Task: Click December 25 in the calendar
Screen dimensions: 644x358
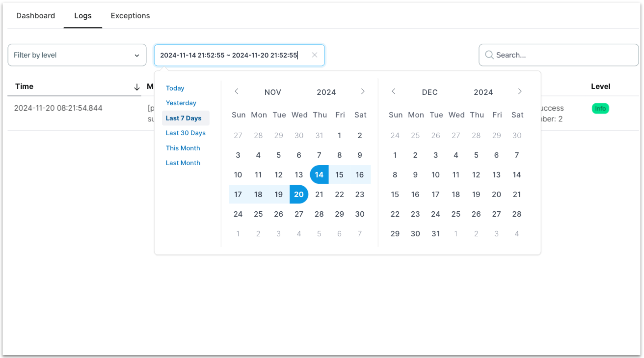Action: click(456, 214)
